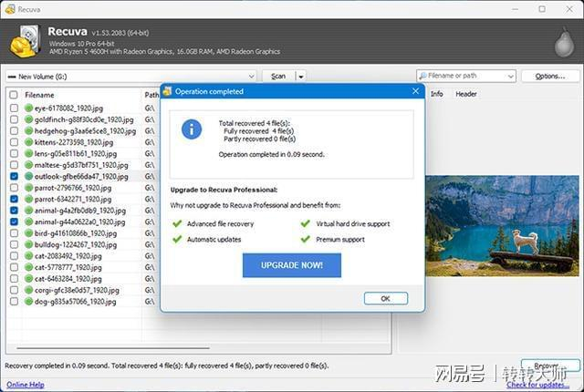Click the green status icon for dog-g835a57066_1920.jpg
584x392 pixels.
point(28,301)
